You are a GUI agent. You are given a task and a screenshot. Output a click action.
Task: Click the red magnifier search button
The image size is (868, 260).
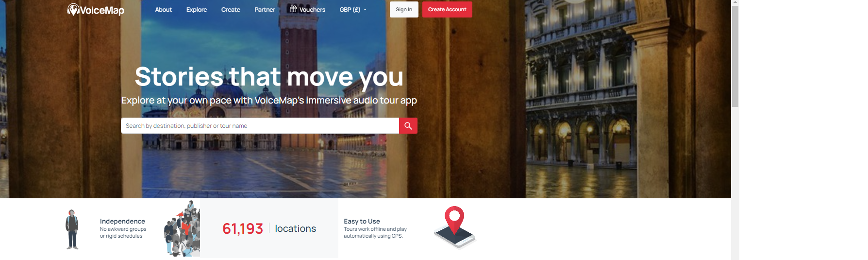coord(408,125)
